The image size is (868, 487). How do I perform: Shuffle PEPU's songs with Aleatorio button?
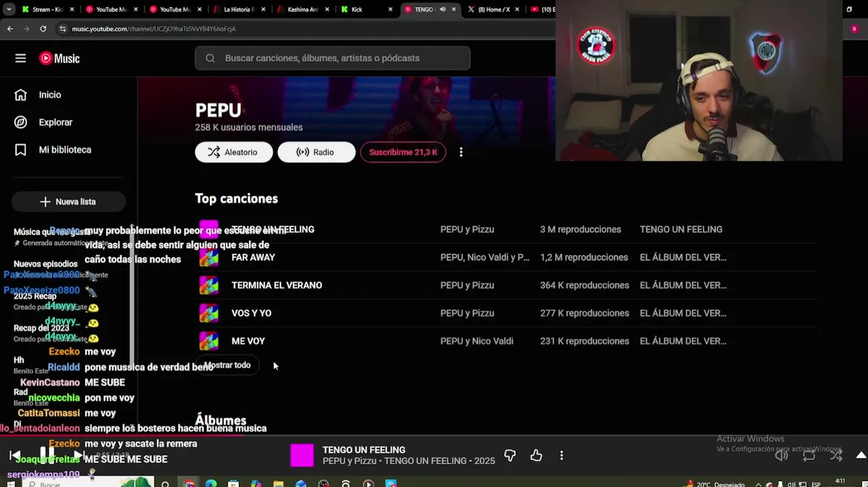pos(233,152)
